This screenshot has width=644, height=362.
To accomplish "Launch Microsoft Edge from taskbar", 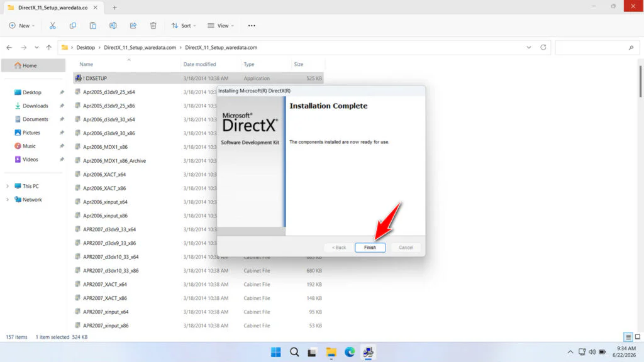I will [350, 352].
